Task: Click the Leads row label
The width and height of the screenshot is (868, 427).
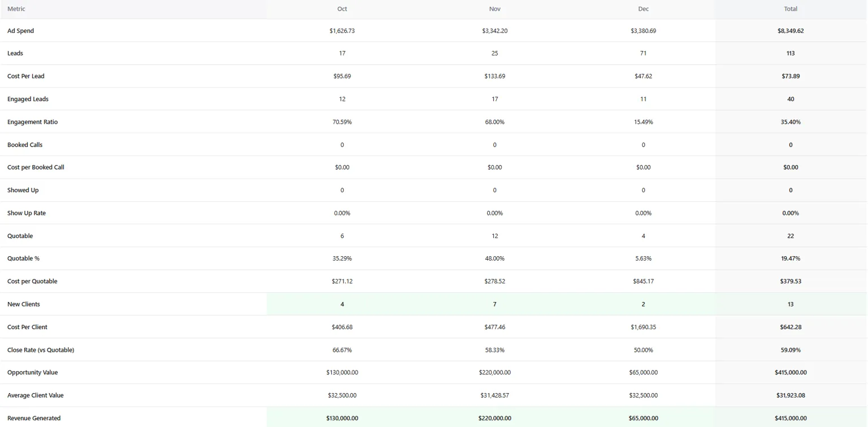Action: [x=15, y=54]
